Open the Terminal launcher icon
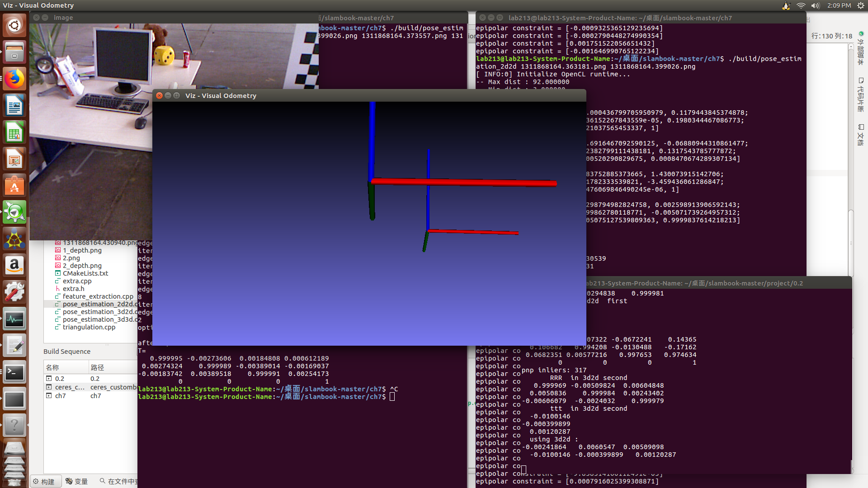This screenshot has width=868, height=488. (14, 373)
